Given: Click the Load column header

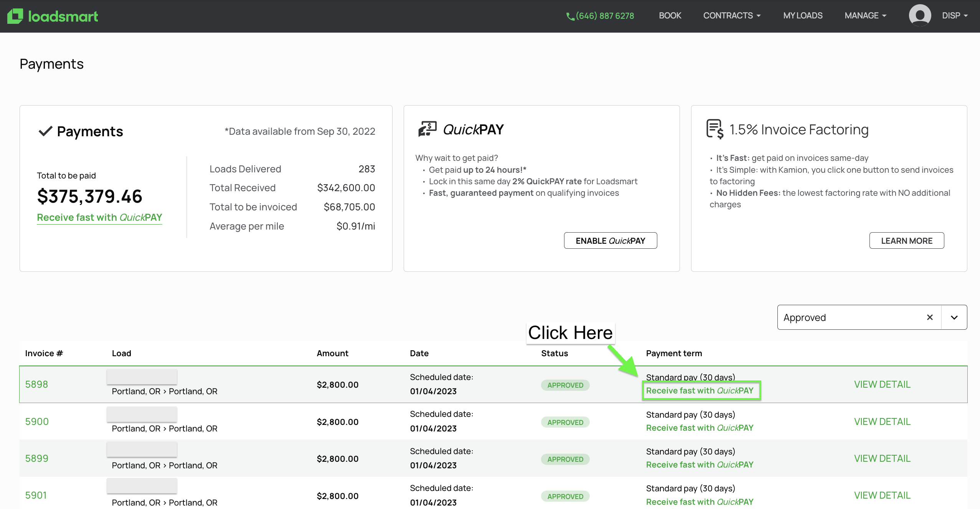Looking at the screenshot, I should click(121, 353).
